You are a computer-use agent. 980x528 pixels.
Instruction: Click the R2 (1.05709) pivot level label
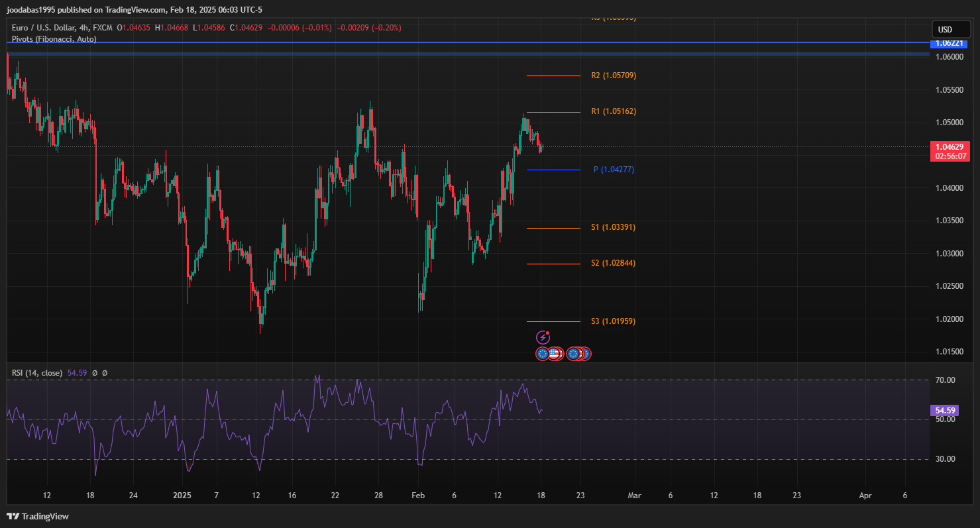pyautogui.click(x=613, y=76)
